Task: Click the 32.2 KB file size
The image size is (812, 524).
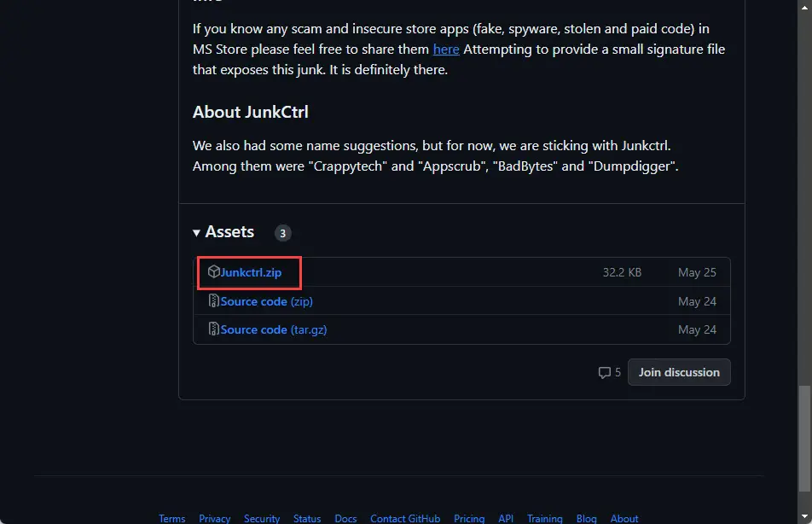Action: [x=622, y=272]
